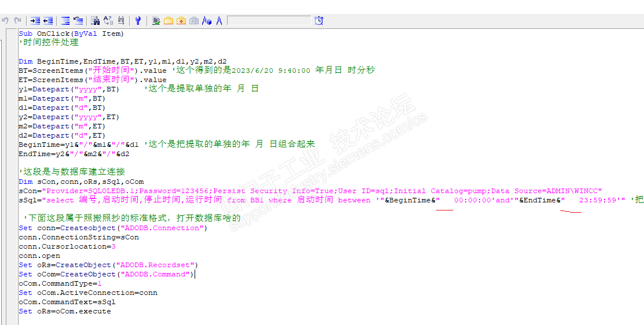Click the folder with red plus icon
This screenshot has width=644, height=325.
pyautogui.click(x=181, y=20)
